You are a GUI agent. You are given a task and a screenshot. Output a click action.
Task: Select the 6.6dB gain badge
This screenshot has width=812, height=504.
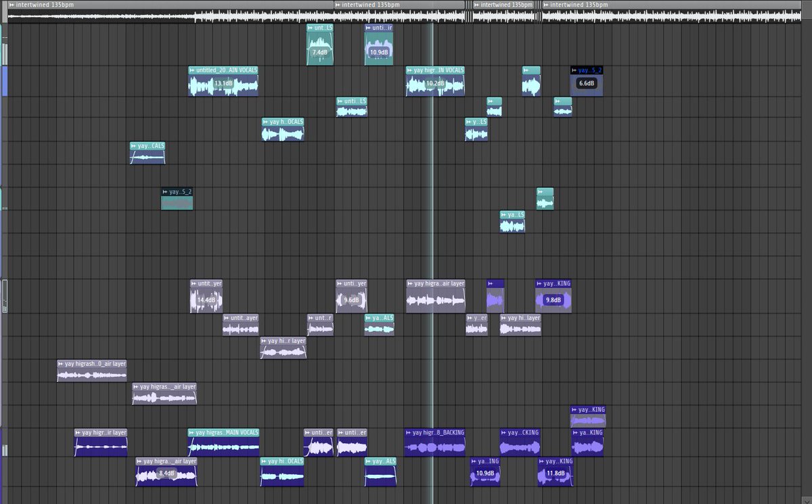(x=586, y=83)
